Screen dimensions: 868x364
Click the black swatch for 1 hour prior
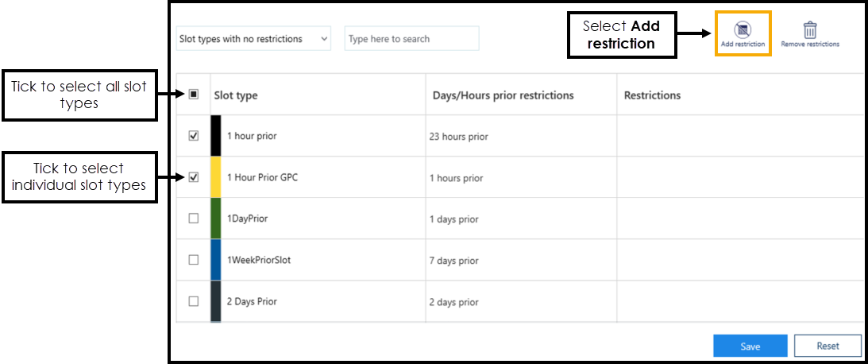(215, 136)
